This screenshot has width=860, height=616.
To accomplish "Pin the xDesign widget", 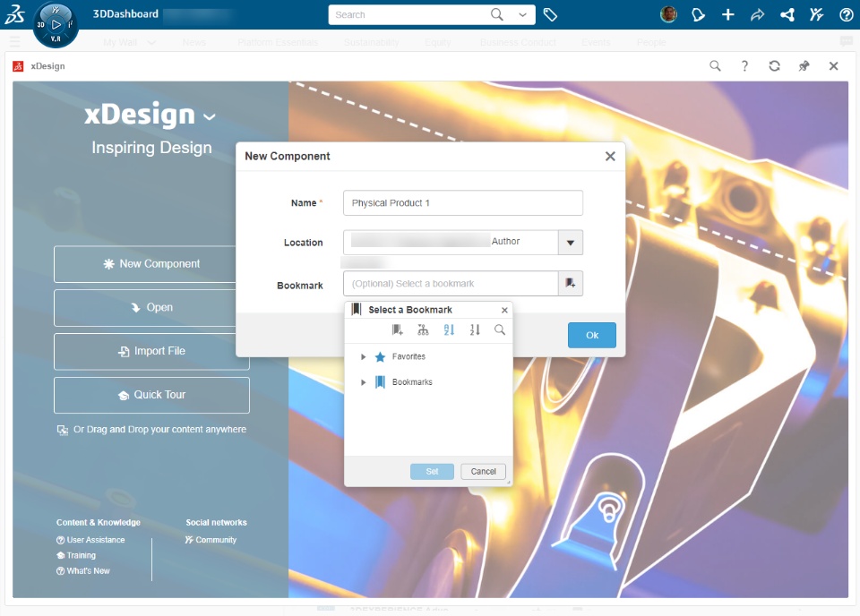I will [x=804, y=65].
